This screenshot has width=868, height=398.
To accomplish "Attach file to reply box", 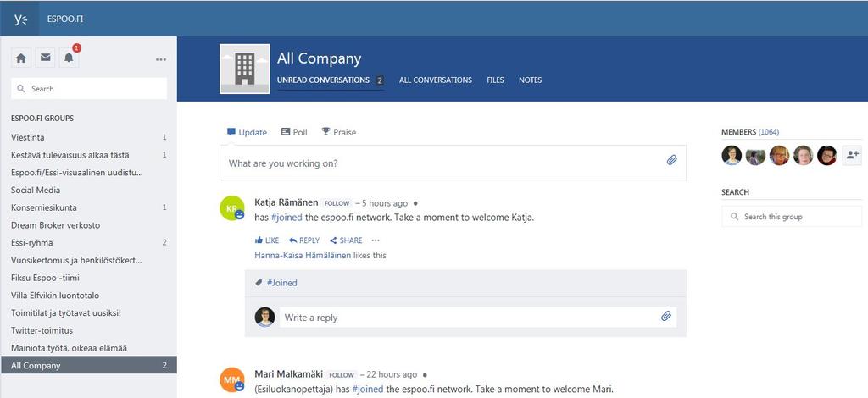I will [x=666, y=316].
